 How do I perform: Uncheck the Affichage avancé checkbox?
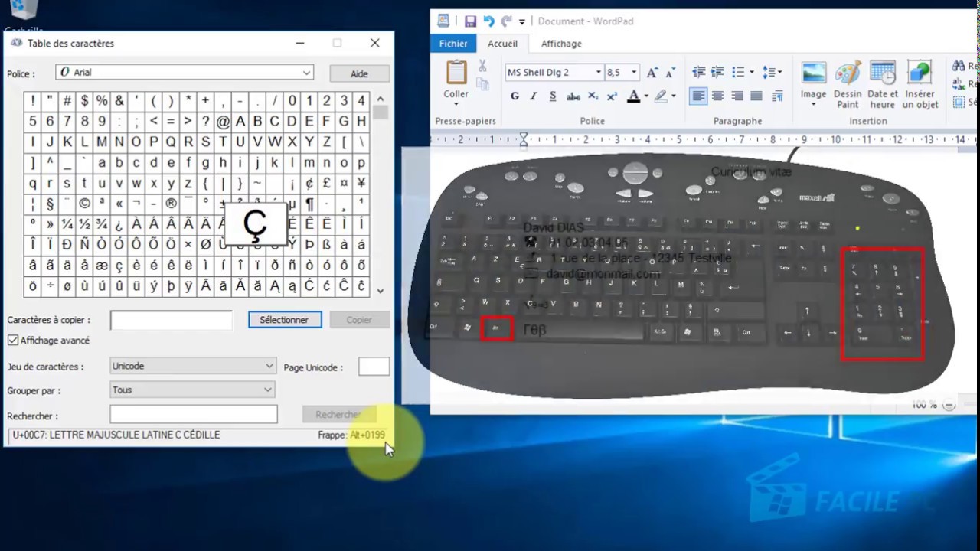coord(13,341)
